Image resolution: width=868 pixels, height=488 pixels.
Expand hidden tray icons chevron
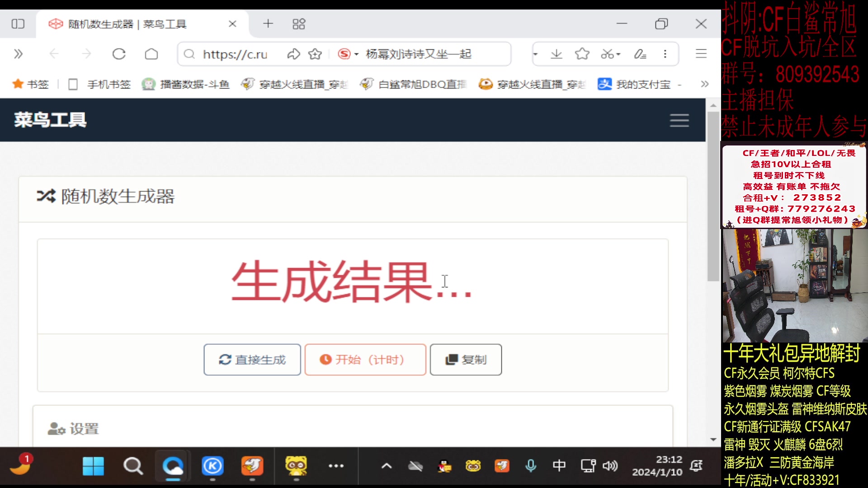pos(387,466)
